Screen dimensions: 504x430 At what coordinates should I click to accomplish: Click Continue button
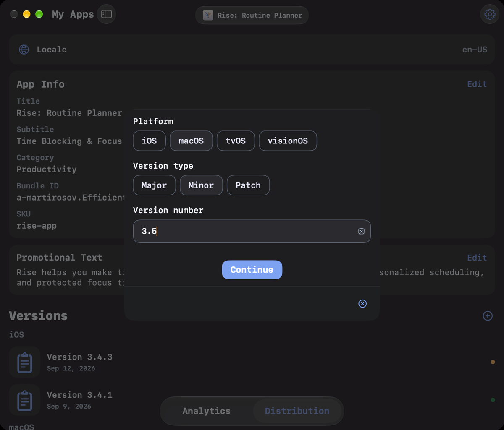(x=252, y=270)
